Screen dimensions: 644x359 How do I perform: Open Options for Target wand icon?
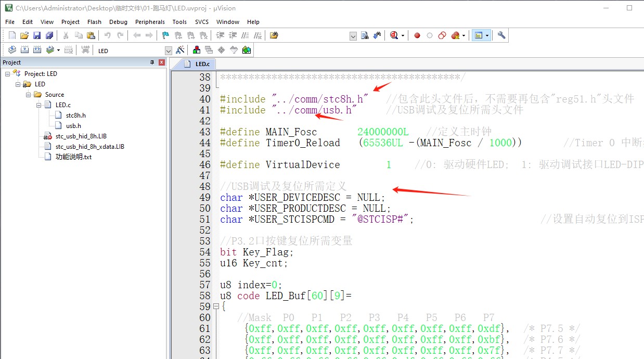point(180,50)
